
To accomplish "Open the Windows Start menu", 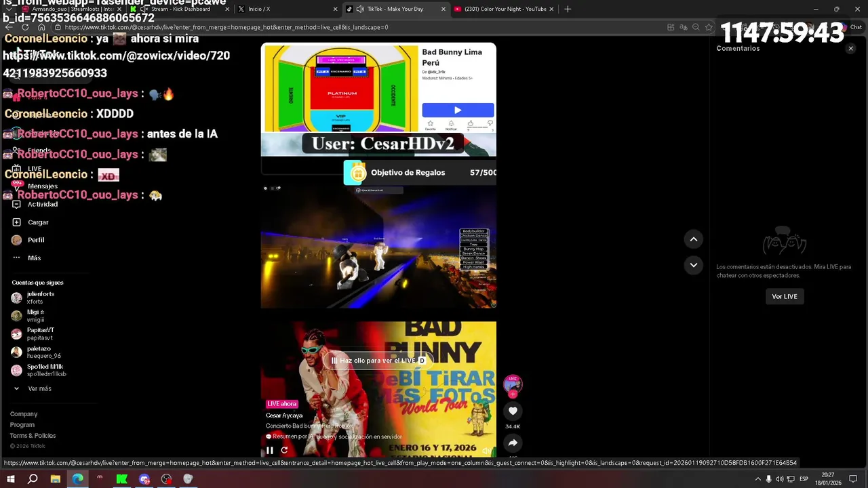I will pos(10,479).
